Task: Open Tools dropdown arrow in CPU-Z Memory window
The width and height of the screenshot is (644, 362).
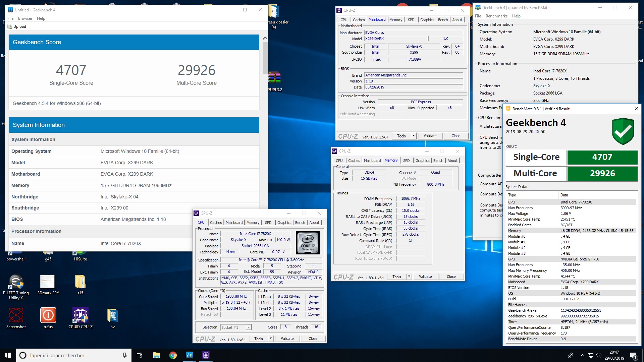Action: pyautogui.click(x=409, y=277)
